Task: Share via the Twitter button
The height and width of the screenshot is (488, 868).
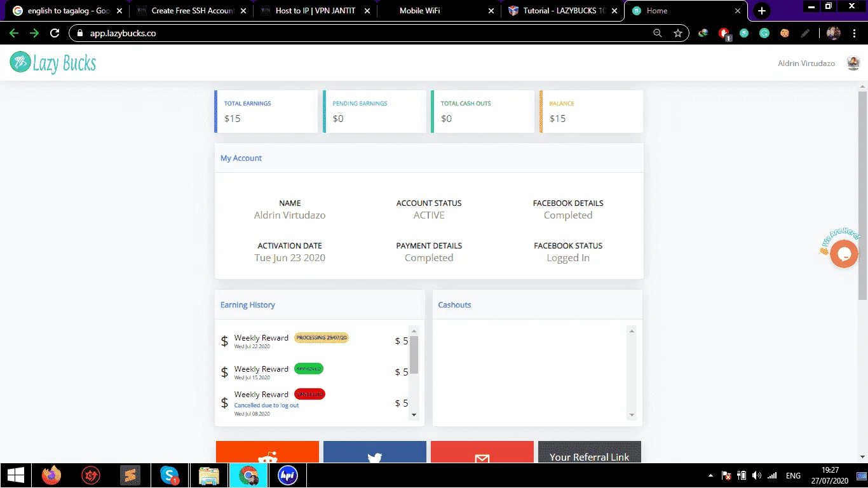Action: (x=375, y=452)
